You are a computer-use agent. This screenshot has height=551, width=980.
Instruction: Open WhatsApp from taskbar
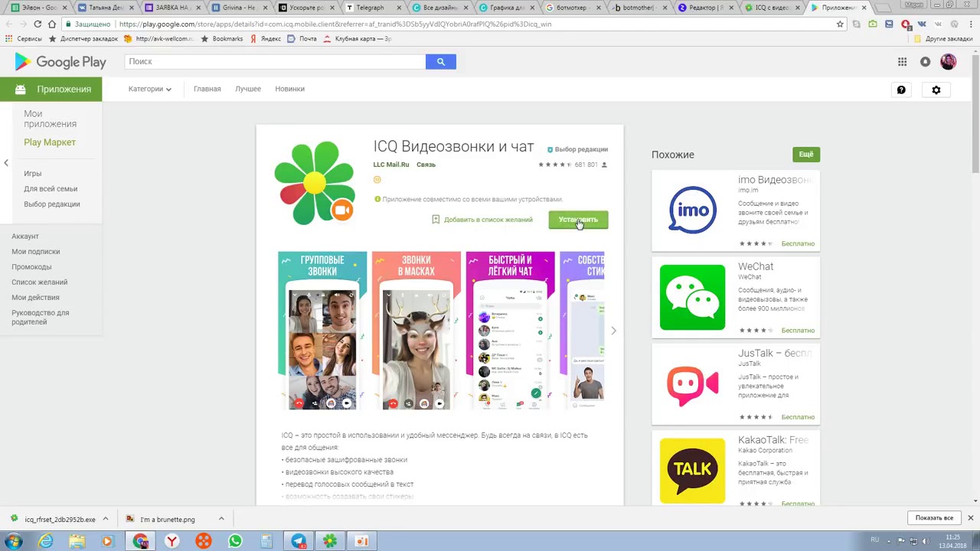235,541
